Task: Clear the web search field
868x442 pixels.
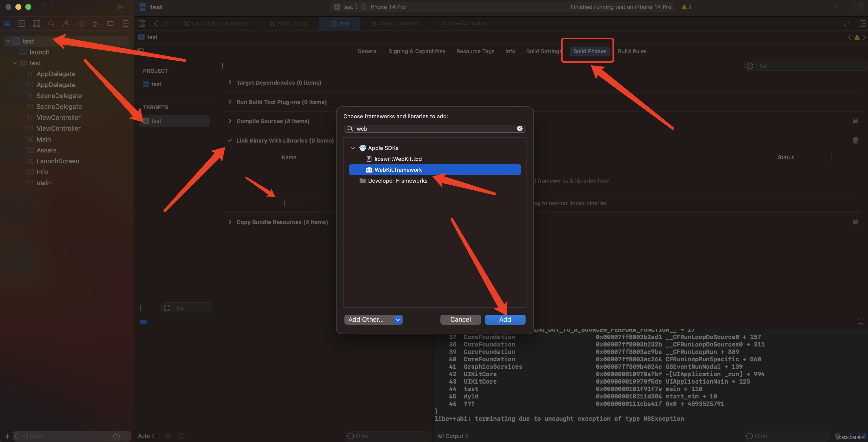Action: tap(520, 128)
